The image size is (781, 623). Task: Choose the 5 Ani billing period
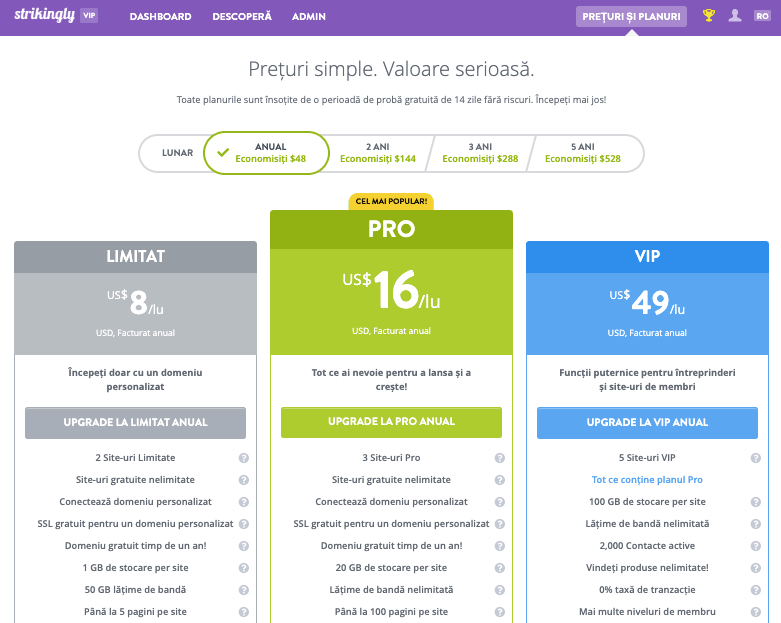pos(582,153)
